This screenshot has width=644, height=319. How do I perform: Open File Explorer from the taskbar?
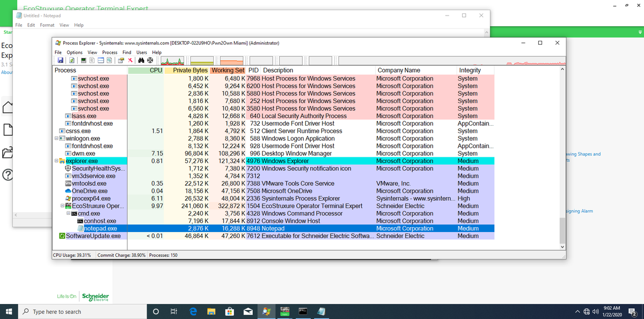pyautogui.click(x=211, y=311)
